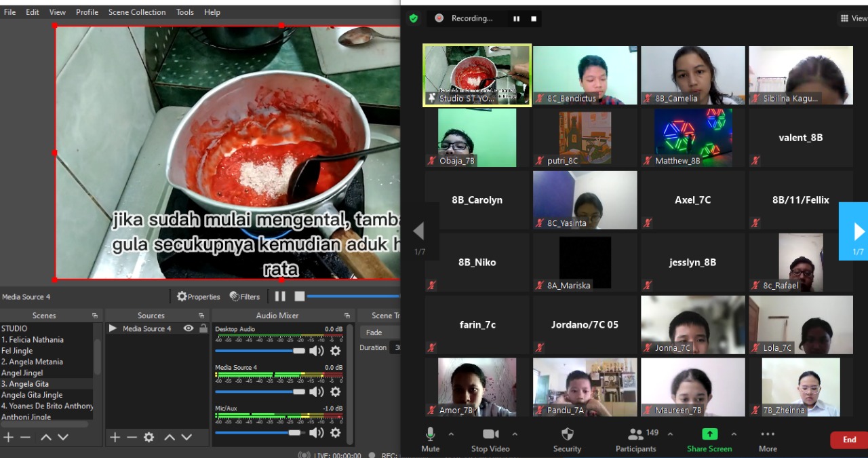Mute microphone in Zoom
The width and height of the screenshot is (868, 458).
(430, 440)
